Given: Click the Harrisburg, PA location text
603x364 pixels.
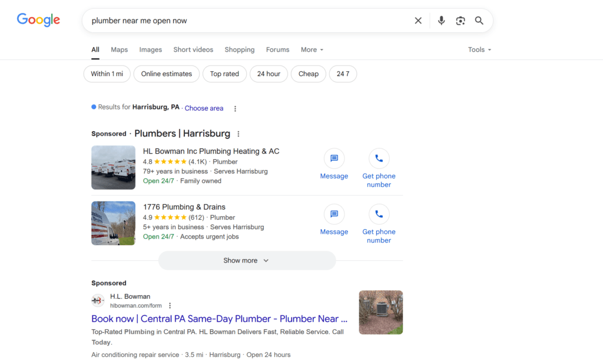Looking at the screenshot, I should point(155,107).
